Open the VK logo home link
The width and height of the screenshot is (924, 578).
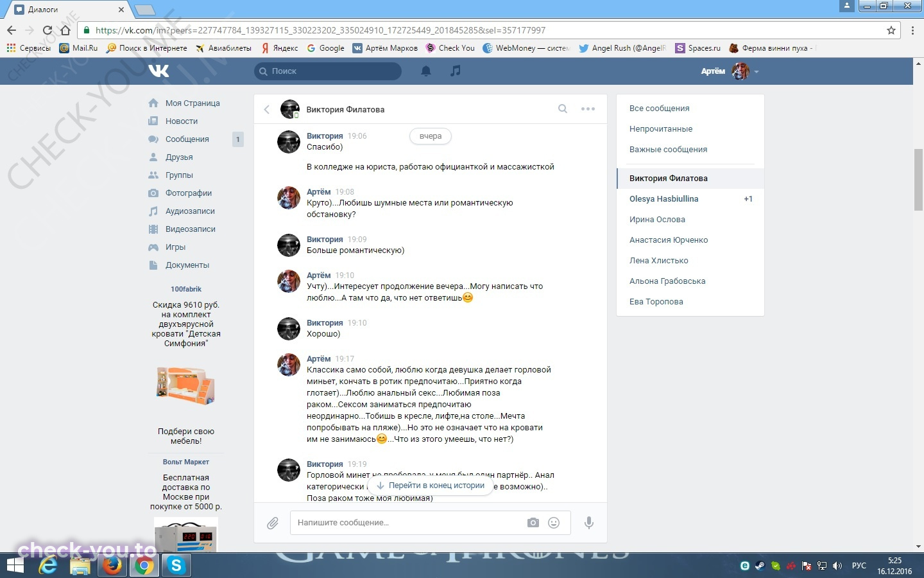coord(158,71)
